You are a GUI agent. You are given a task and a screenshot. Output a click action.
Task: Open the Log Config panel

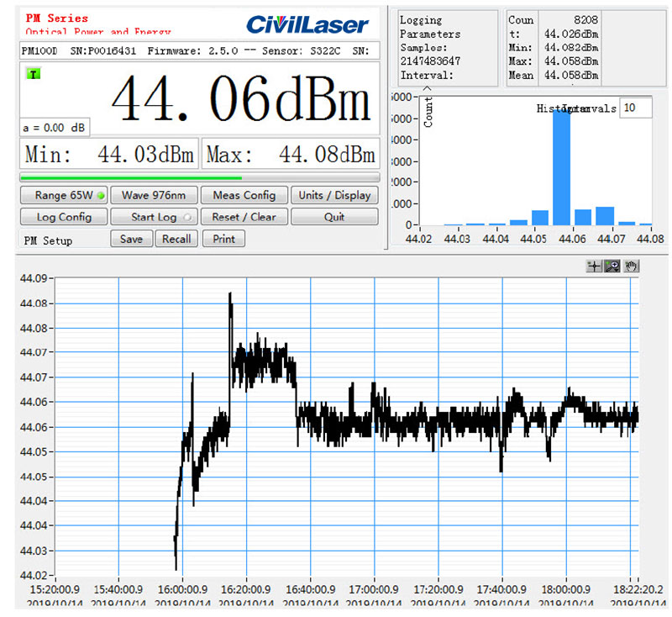tap(63, 217)
